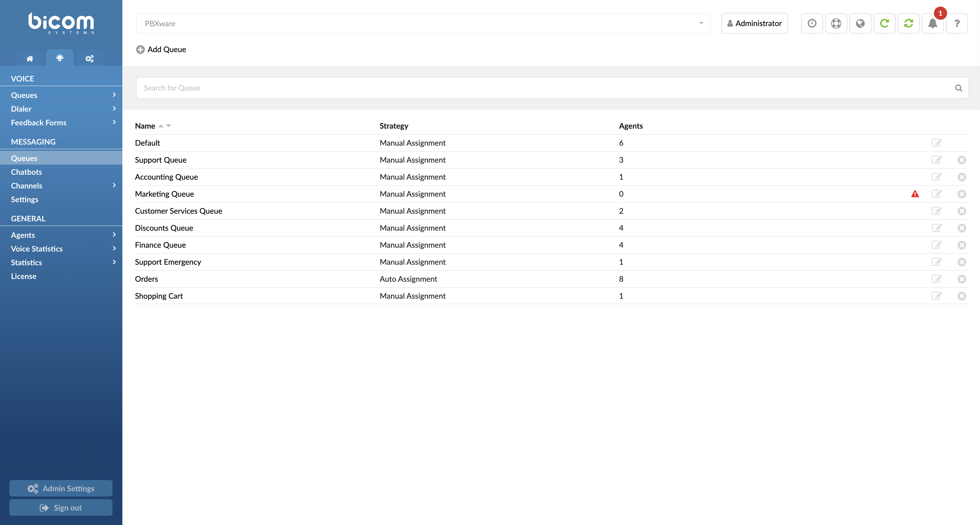Open the PBXware tenant dropdown

pyautogui.click(x=423, y=24)
